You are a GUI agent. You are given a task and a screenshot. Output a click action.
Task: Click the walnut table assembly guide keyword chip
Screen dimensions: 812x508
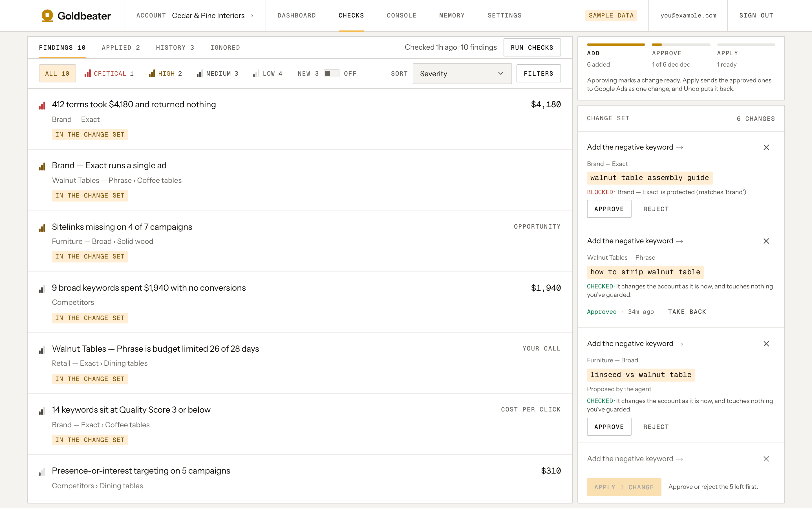point(649,178)
